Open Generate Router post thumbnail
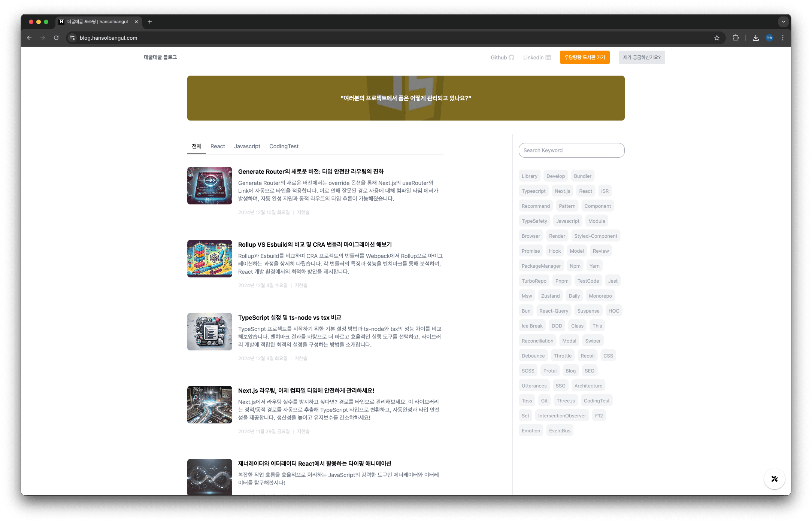Screen dimensions: 812x523 pos(210,186)
